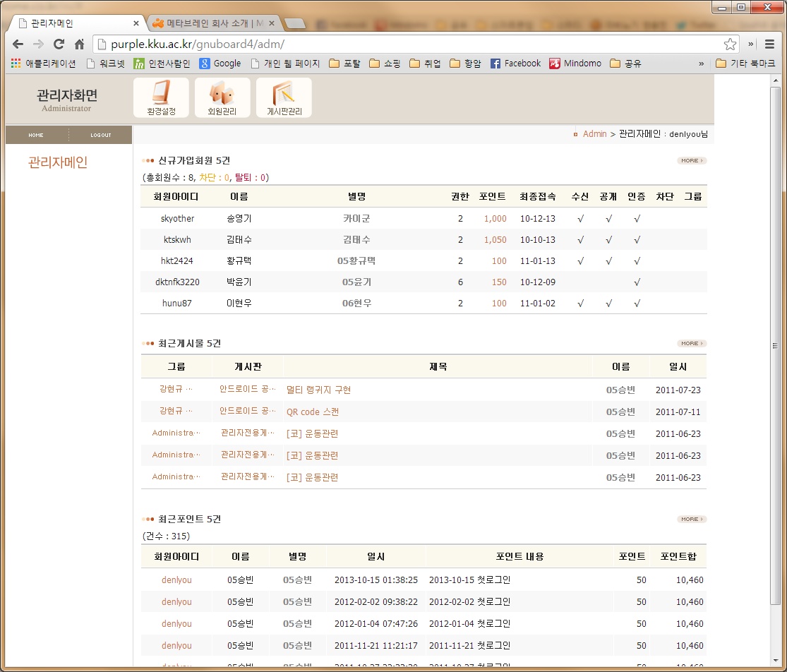Screen dimensions: 787x672
Task: Expand the 포탈 bookmarks folder
Action: 344,64
